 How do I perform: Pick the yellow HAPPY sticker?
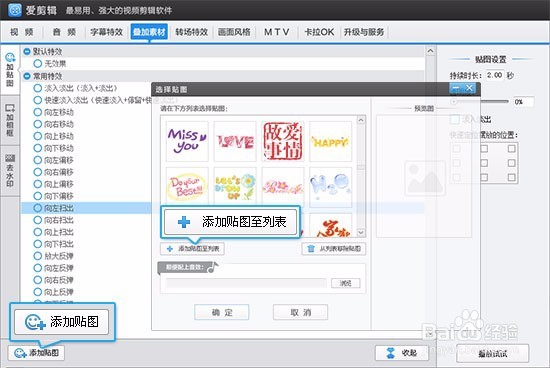click(x=330, y=141)
